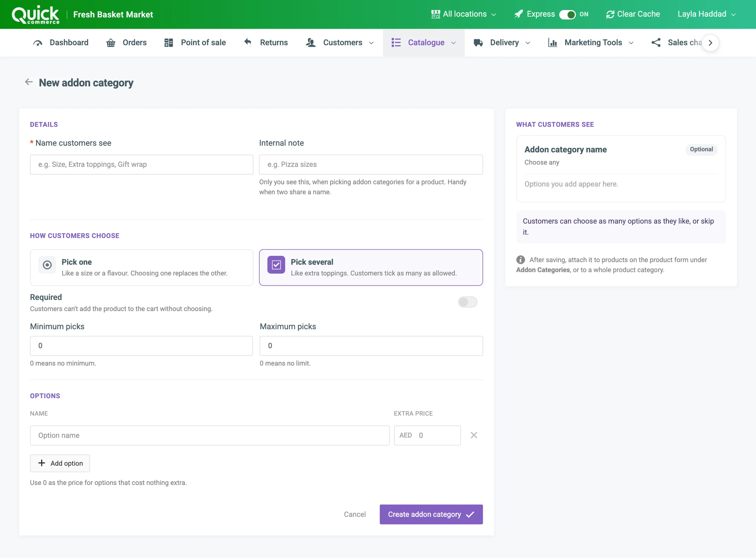This screenshot has width=756, height=558.
Task: Toggle the Express switch off
Action: click(x=567, y=14)
